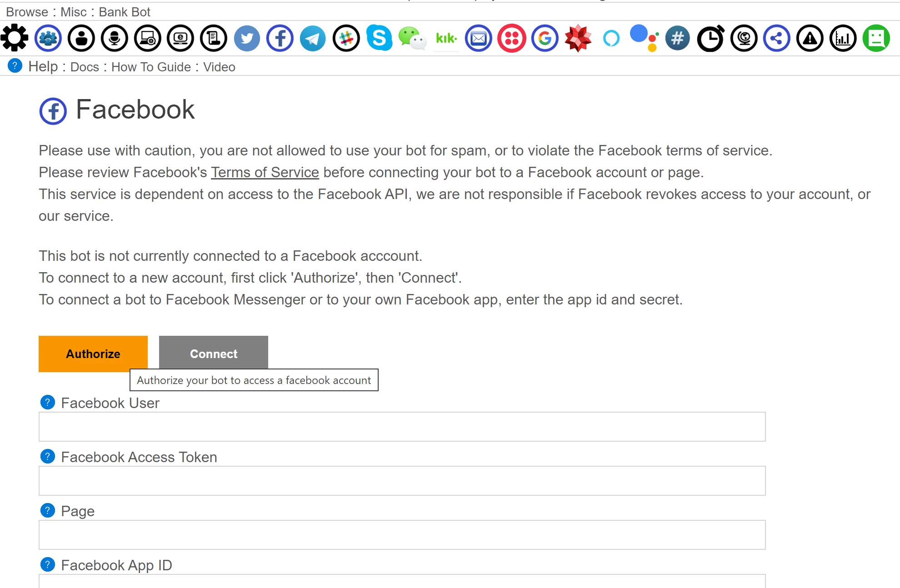Open the Twitter integration icon
The height and width of the screenshot is (588, 900).
(247, 38)
